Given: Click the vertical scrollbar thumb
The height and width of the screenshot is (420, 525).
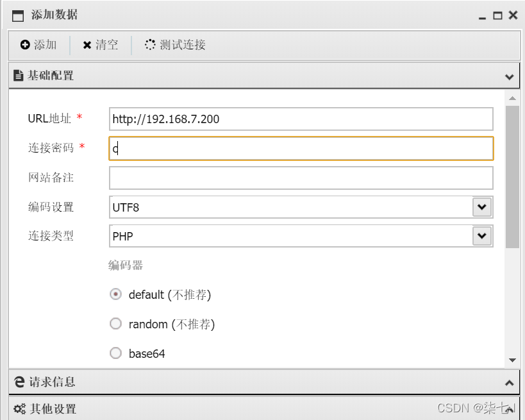Looking at the screenshot, I should (x=512, y=177).
